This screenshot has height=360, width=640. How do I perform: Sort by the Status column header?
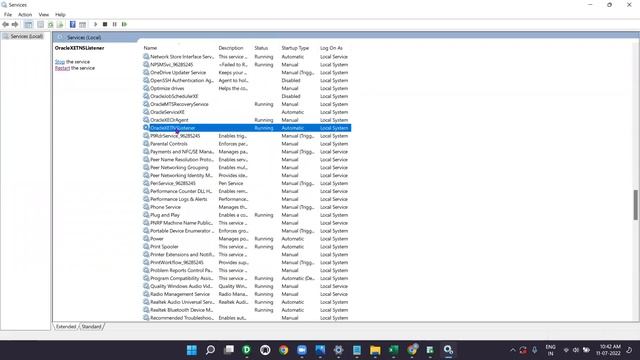point(261,48)
